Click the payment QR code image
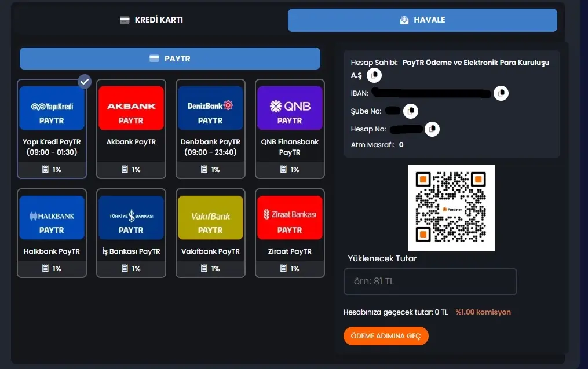Image resolution: width=588 pixels, height=369 pixels. pos(451,208)
